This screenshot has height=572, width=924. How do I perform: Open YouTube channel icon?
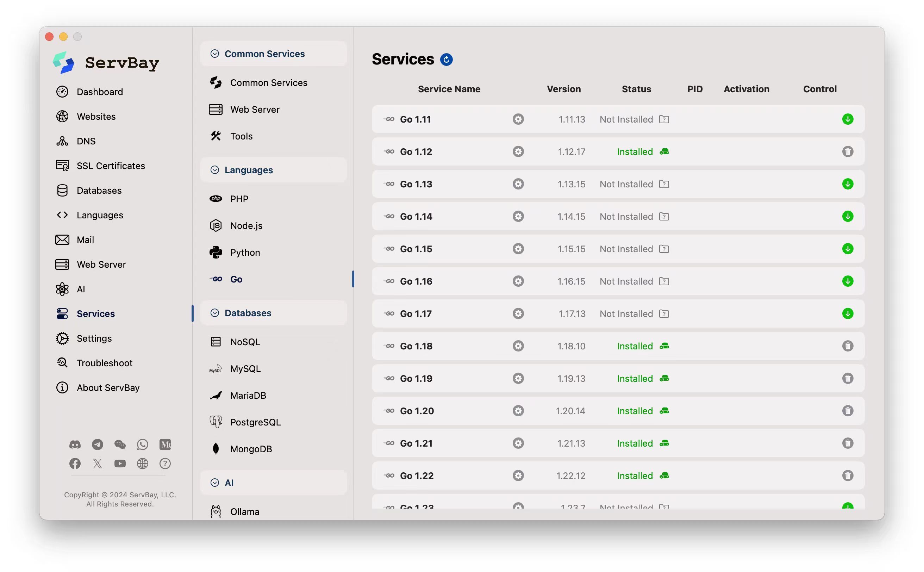[x=120, y=464]
